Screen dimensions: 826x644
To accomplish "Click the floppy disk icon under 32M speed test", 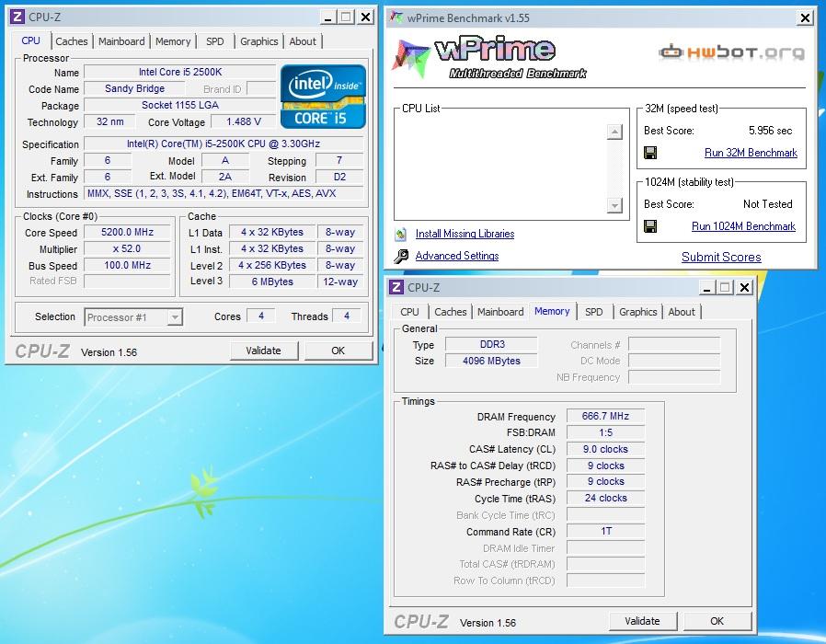I will click(x=650, y=153).
